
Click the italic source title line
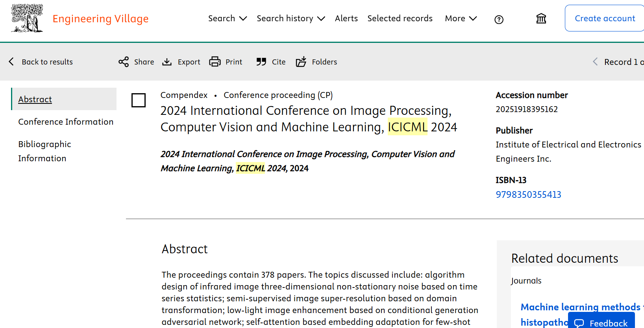[x=307, y=161]
